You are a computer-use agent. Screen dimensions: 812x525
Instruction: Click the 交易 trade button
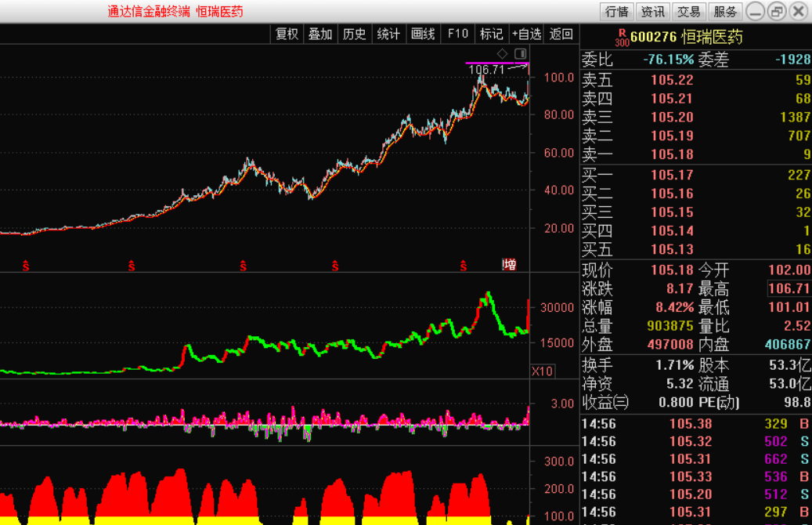[689, 11]
